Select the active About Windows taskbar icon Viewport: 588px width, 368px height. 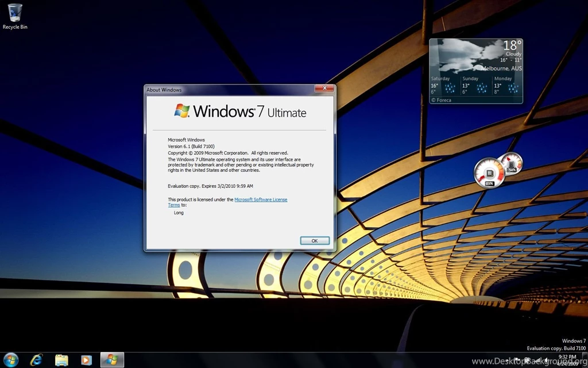click(111, 359)
